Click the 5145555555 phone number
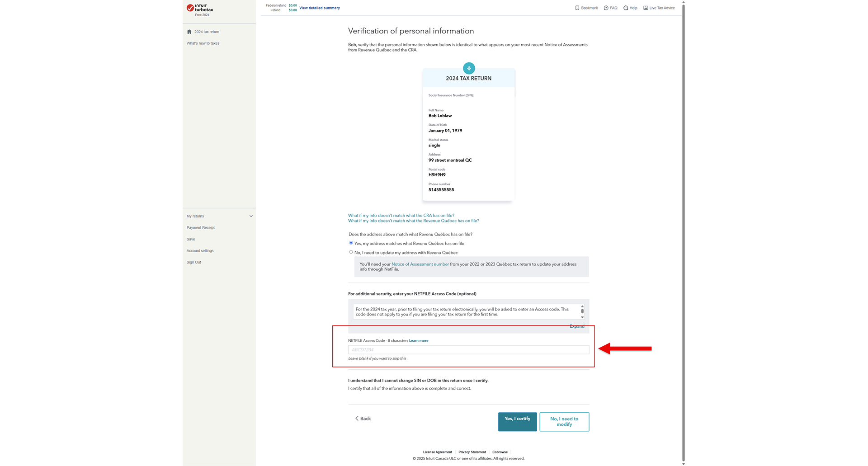Viewport: 868px width, 466px height. [x=441, y=190]
